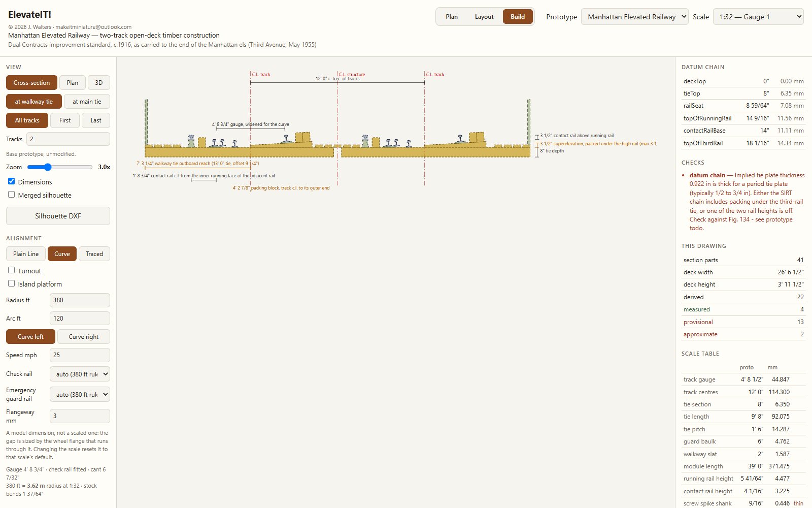The width and height of the screenshot is (812, 508).
Task: Click the gauge widened for the curve label
Action: 250,124
